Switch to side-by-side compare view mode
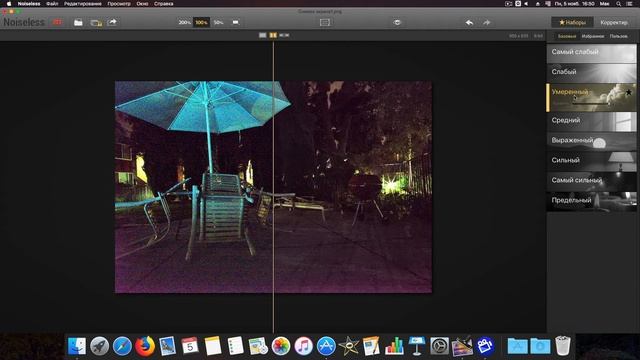The image size is (640, 360). coord(284,36)
